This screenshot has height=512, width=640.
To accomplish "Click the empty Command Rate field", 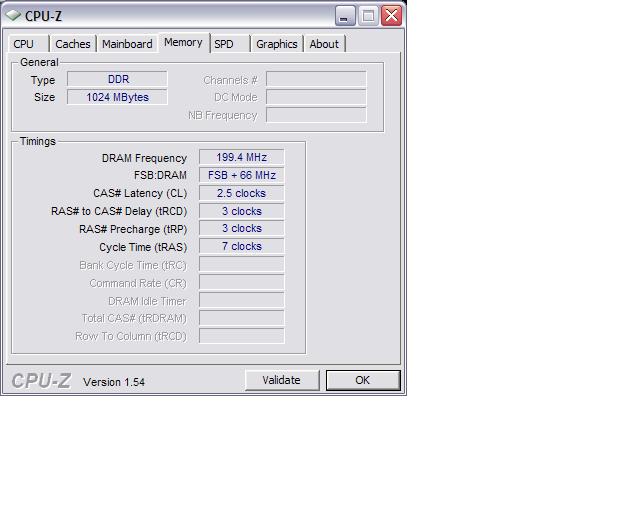I will click(242, 283).
